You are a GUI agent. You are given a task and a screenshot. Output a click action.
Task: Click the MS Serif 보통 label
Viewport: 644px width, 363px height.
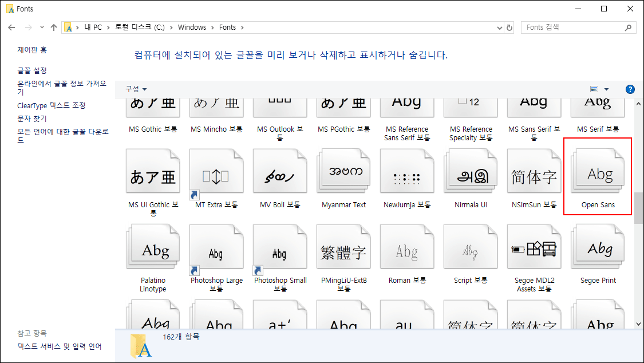click(598, 129)
